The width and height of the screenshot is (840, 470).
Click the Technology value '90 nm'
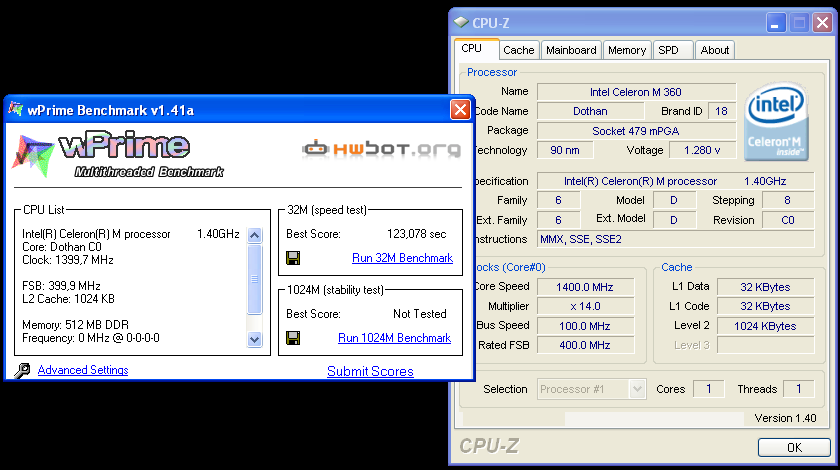(565, 150)
